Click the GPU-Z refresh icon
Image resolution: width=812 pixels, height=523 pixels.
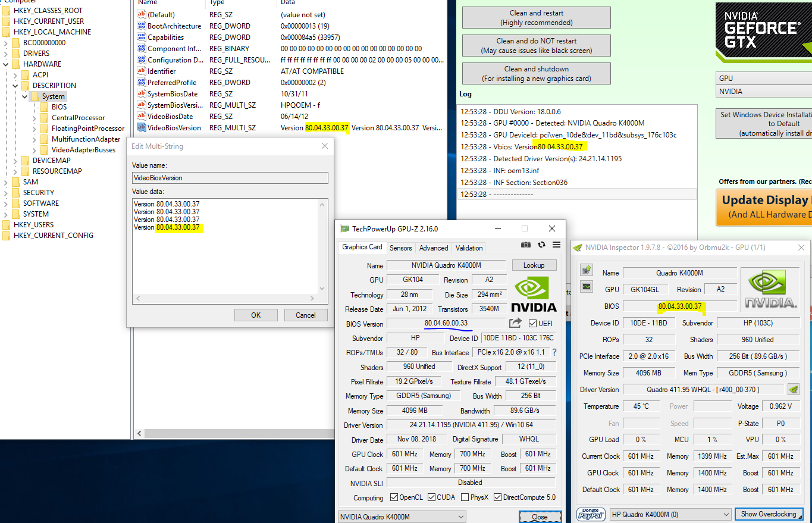click(541, 245)
